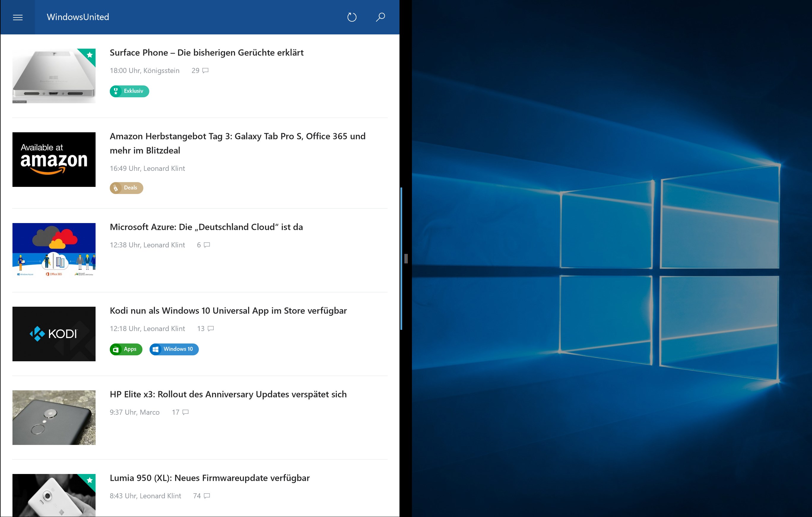Image resolution: width=812 pixels, height=517 pixels.
Task: Open Kodi Universal App article headline
Action: [x=228, y=311]
